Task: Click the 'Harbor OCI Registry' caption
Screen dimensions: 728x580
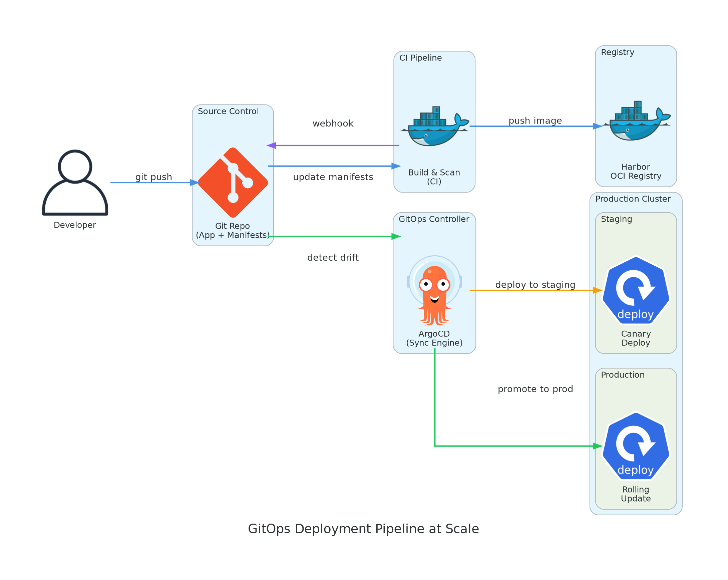Action: pyautogui.click(x=636, y=172)
